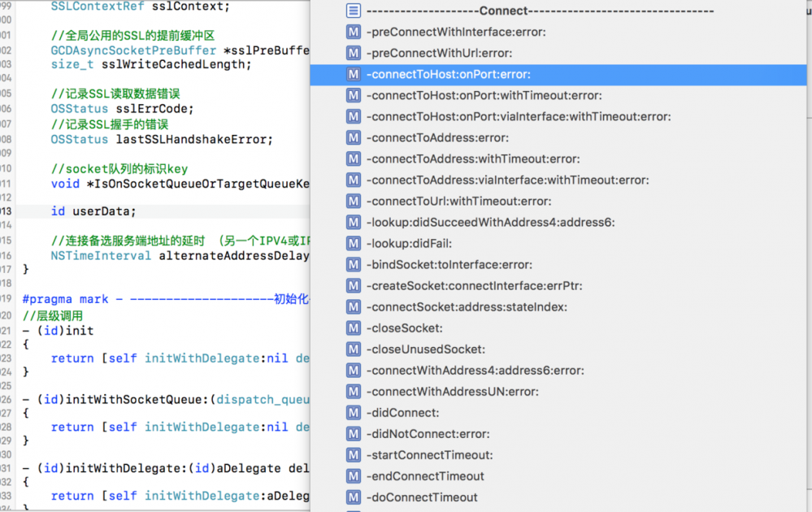Viewport: 812px width, 512px height.
Task: Click the M icon next to connectToAddress:withTimeout:error:
Action: point(354,158)
